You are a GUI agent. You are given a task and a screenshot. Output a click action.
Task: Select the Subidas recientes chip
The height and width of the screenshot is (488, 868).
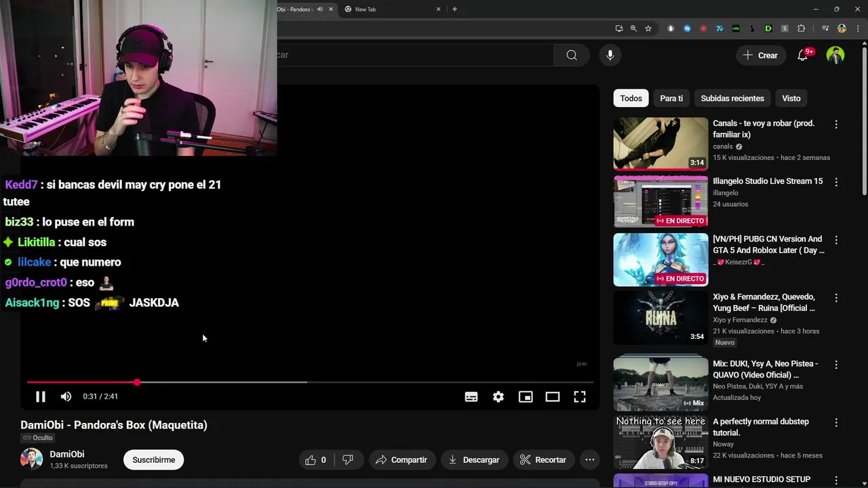[732, 98]
